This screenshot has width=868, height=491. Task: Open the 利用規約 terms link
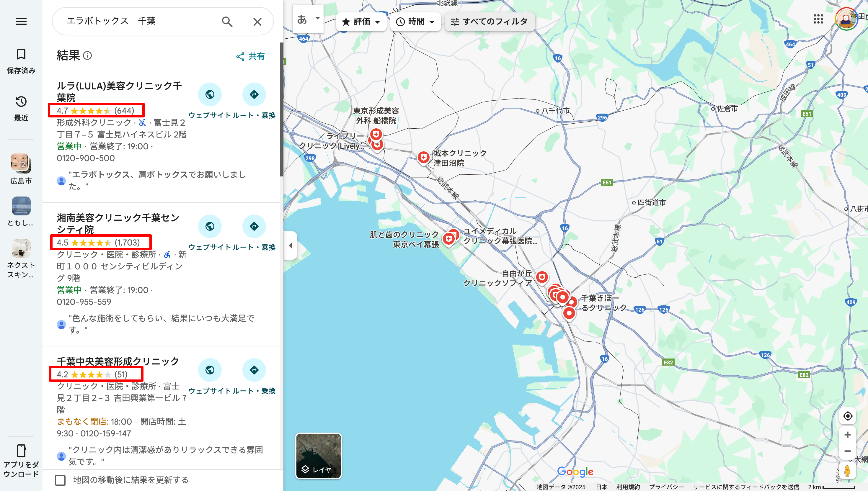(x=628, y=487)
